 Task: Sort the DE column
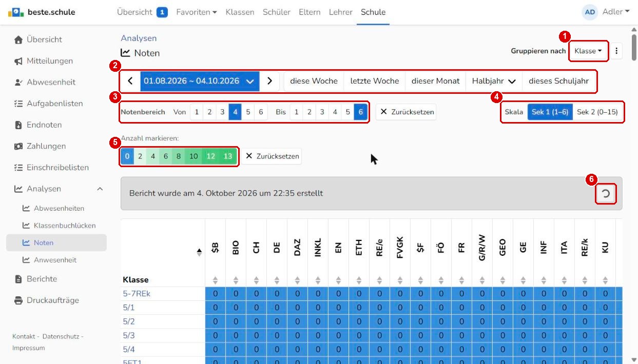pyautogui.click(x=277, y=280)
